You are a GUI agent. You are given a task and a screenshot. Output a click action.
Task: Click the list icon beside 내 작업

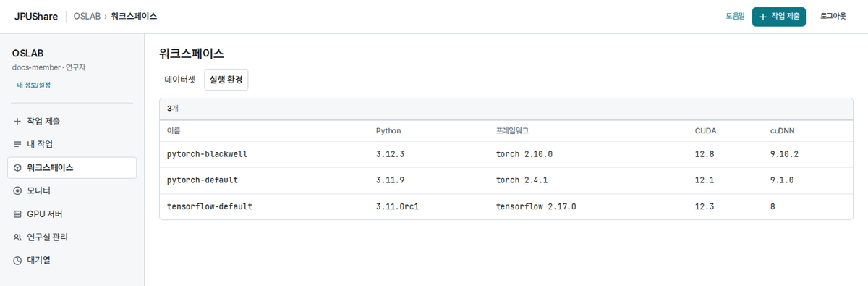[17, 144]
